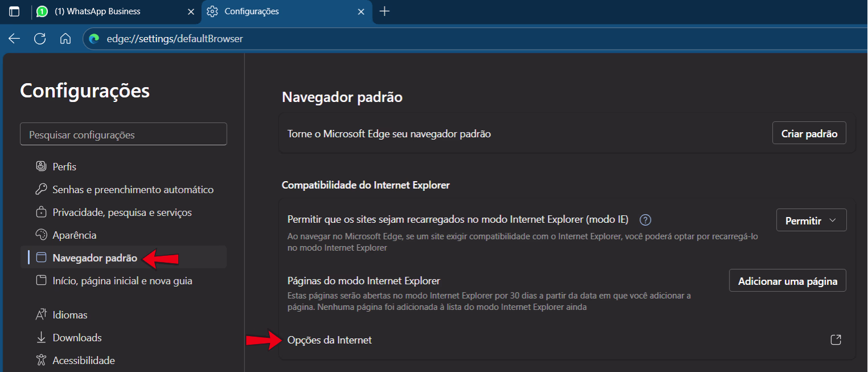Viewport: 868px width, 372px height.
Task: Open a new tab with plus button
Action: click(x=384, y=11)
